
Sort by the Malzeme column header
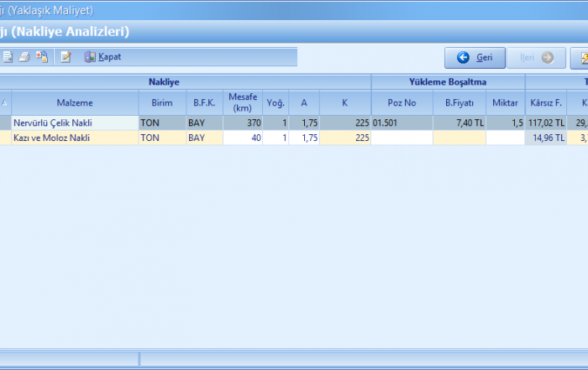(75, 103)
